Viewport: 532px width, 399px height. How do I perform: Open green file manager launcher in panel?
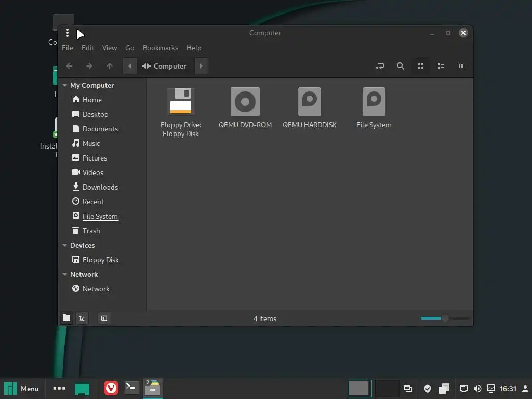click(82, 389)
